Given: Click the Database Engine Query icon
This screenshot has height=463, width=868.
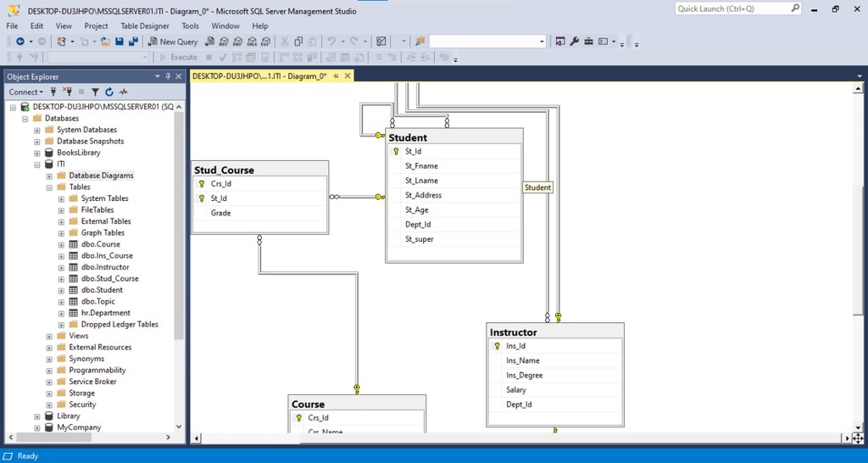Looking at the screenshot, I should point(210,42).
